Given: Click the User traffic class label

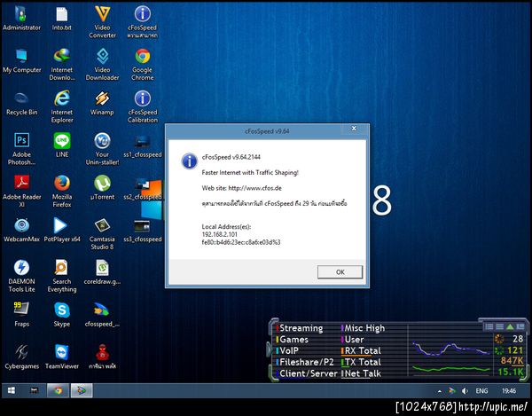Looking at the screenshot, I should point(354,340).
